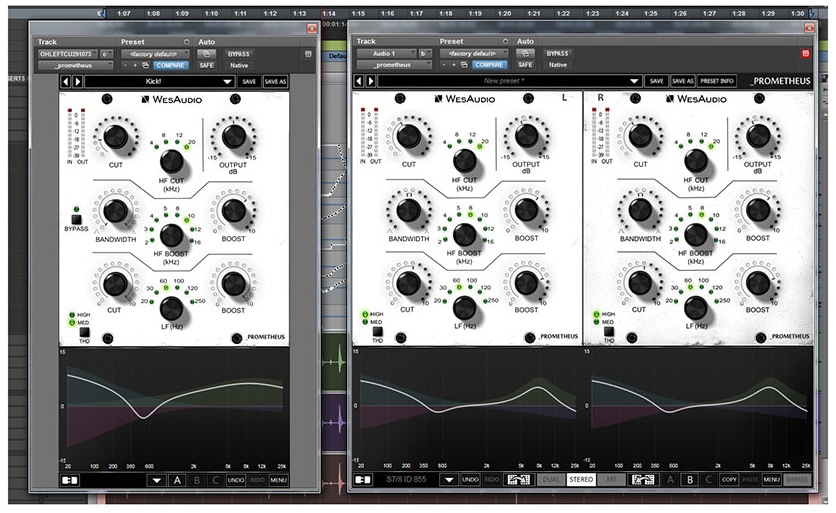
Task: Click Native label in left window header
Action: click(x=239, y=66)
